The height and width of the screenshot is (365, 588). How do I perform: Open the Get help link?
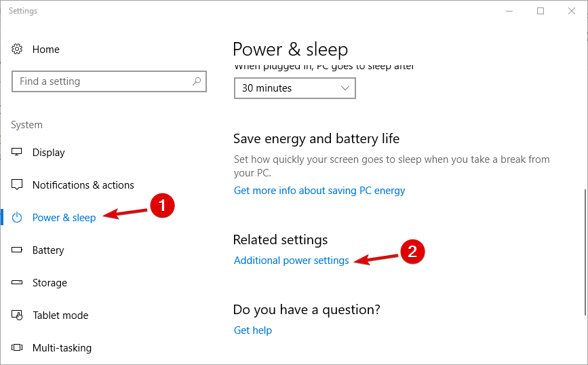pyautogui.click(x=252, y=330)
